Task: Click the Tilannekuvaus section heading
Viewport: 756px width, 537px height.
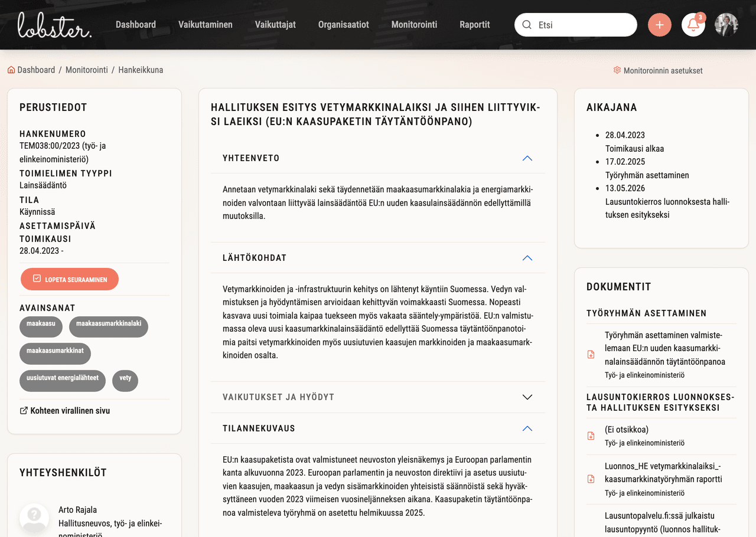Action: (259, 428)
